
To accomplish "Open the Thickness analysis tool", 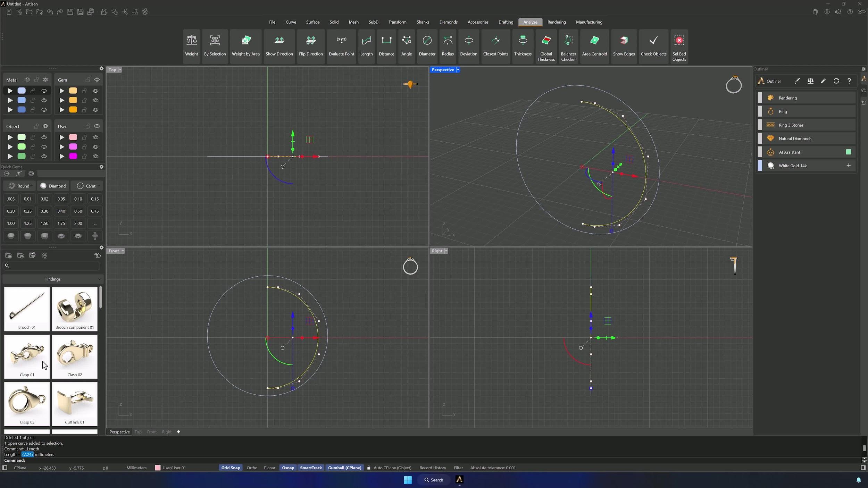I will click(523, 46).
